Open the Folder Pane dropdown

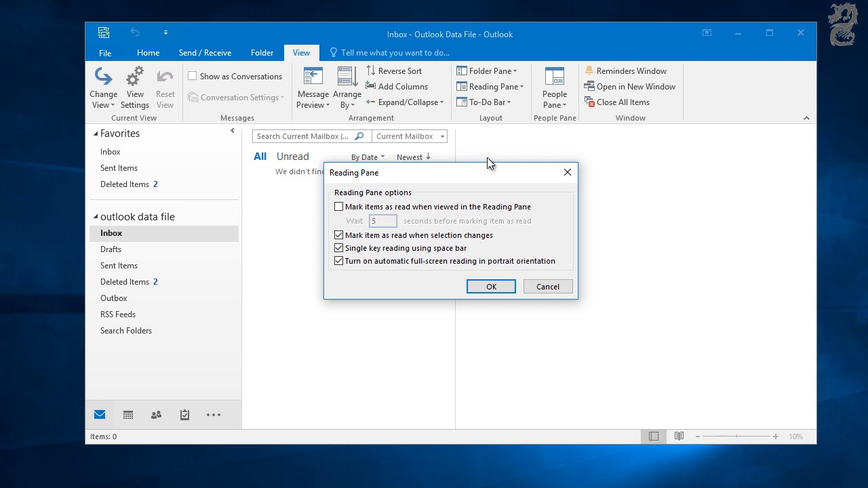click(487, 70)
